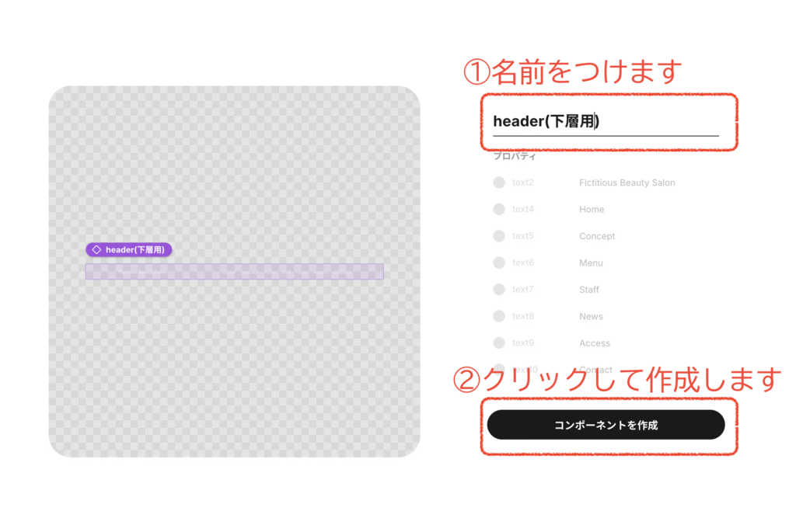Toggle the text2 property circle

point(499,183)
